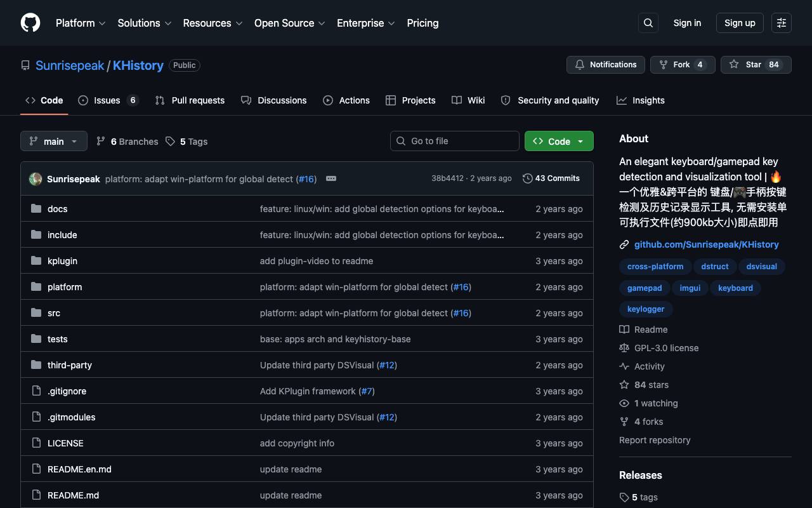Switch to the Actions tab
The image size is (812, 508).
click(346, 100)
